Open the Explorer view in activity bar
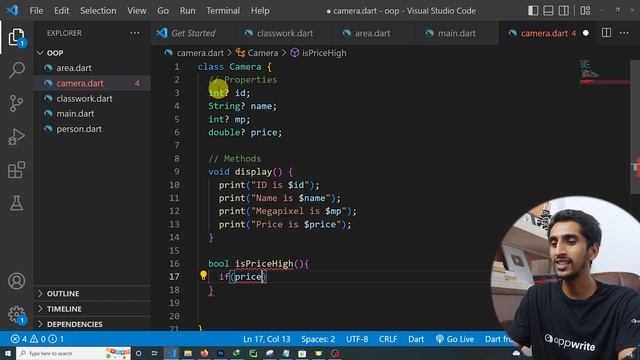The height and width of the screenshot is (360, 640). pyautogui.click(x=16, y=37)
